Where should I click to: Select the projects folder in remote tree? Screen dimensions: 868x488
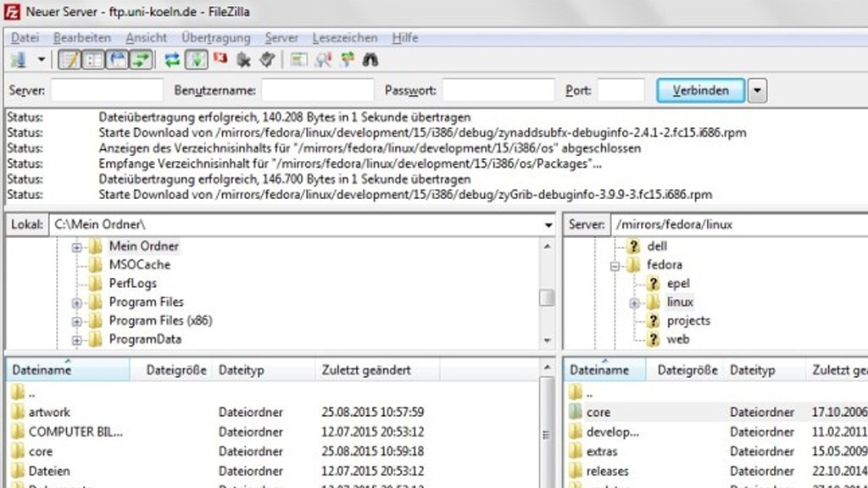coord(688,320)
